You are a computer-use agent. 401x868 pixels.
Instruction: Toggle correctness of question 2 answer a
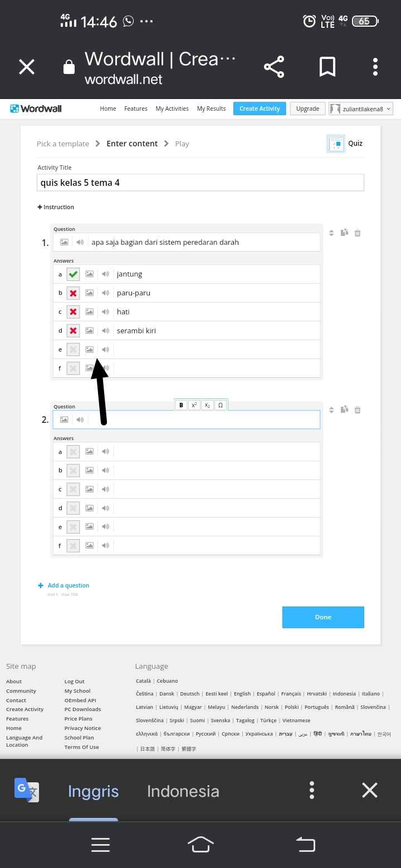pyautogui.click(x=73, y=452)
